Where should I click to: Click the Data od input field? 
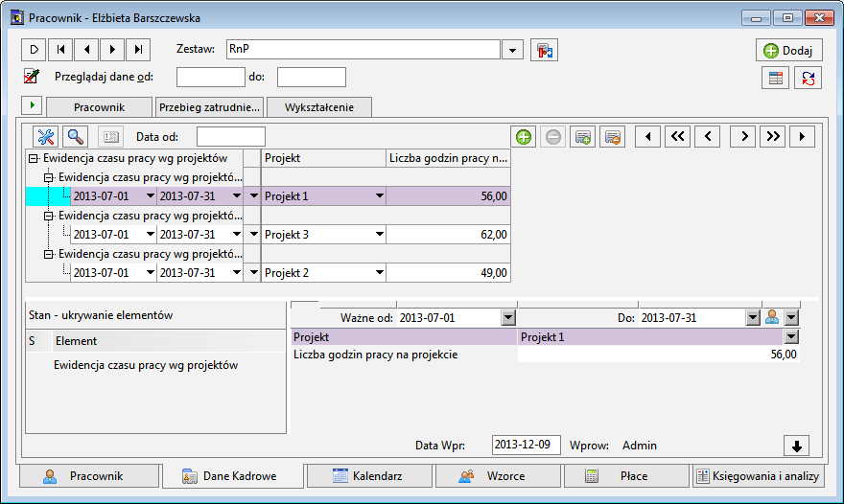click(x=230, y=137)
